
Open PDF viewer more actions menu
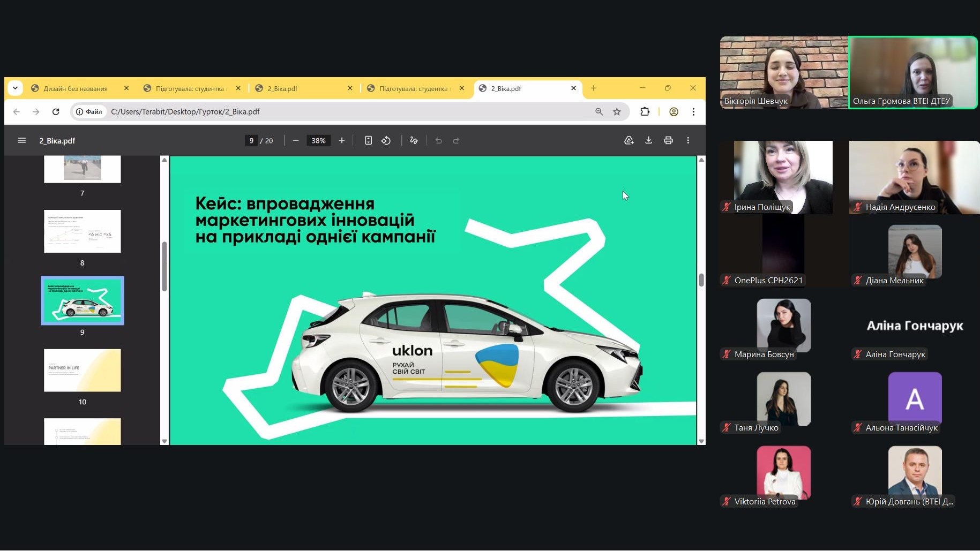tap(688, 141)
